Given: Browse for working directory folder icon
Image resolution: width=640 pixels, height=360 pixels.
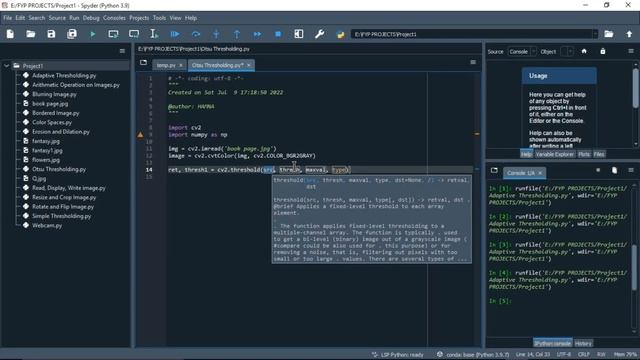Looking at the screenshot, I should [x=609, y=34].
